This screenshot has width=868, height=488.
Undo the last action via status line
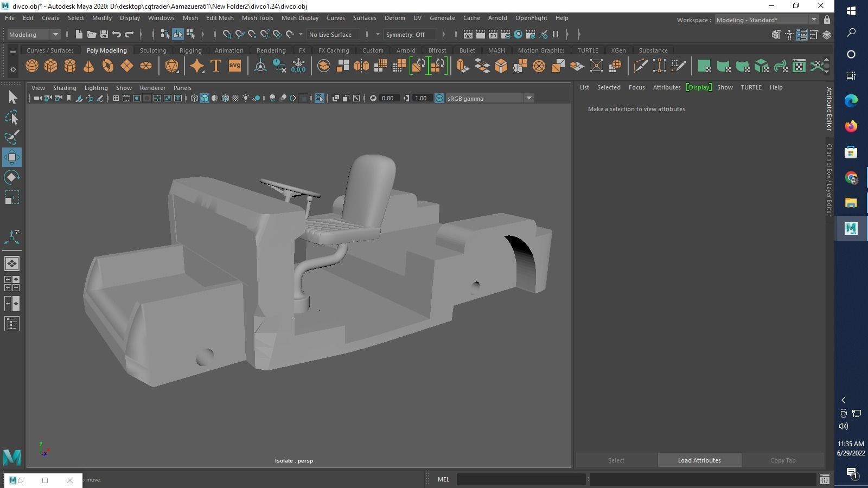click(116, 34)
